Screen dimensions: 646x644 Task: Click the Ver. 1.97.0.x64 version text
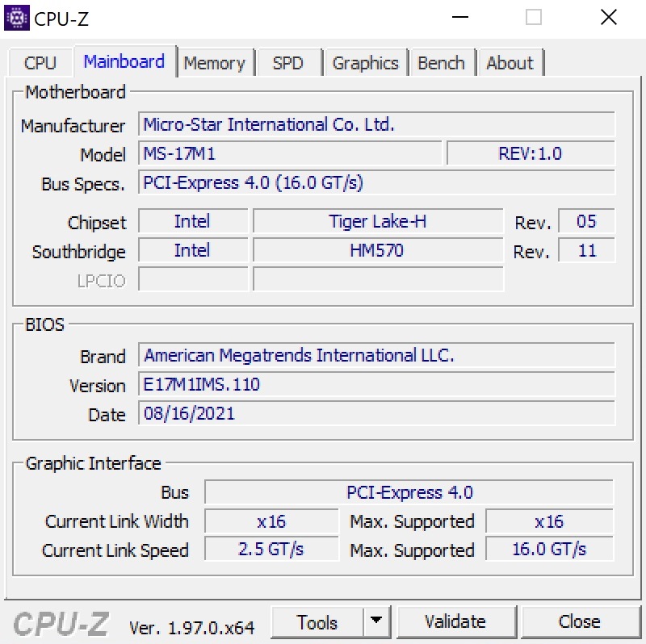[x=191, y=628]
